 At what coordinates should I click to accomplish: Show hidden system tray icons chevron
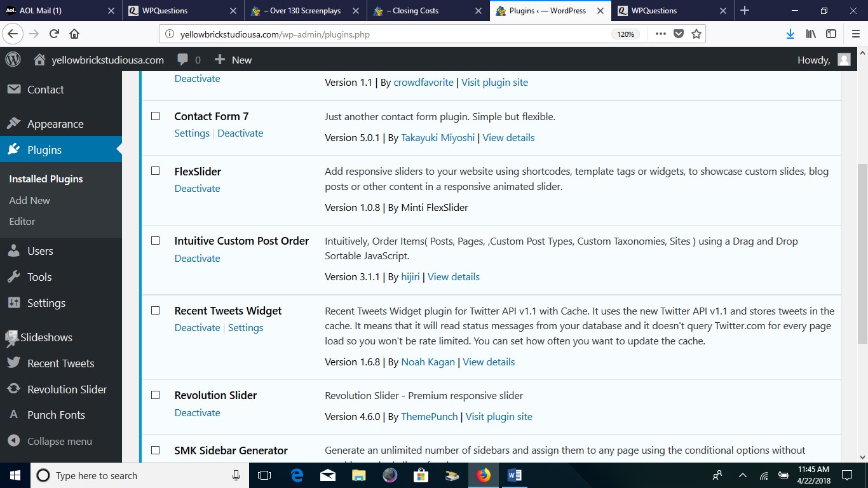point(742,475)
